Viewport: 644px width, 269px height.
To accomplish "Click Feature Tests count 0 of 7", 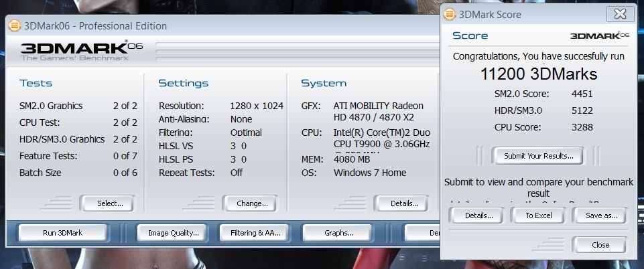I will [125, 156].
